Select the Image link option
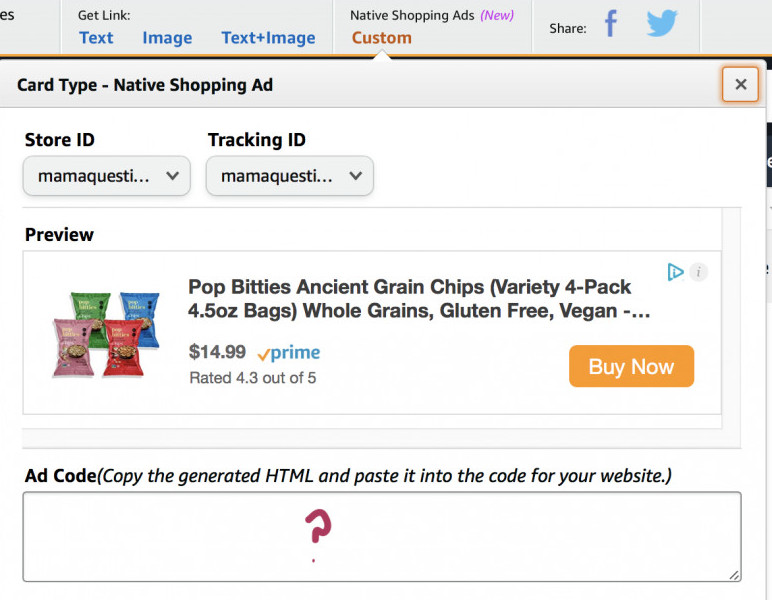The image size is (772, 600). (x=167, y=38)
